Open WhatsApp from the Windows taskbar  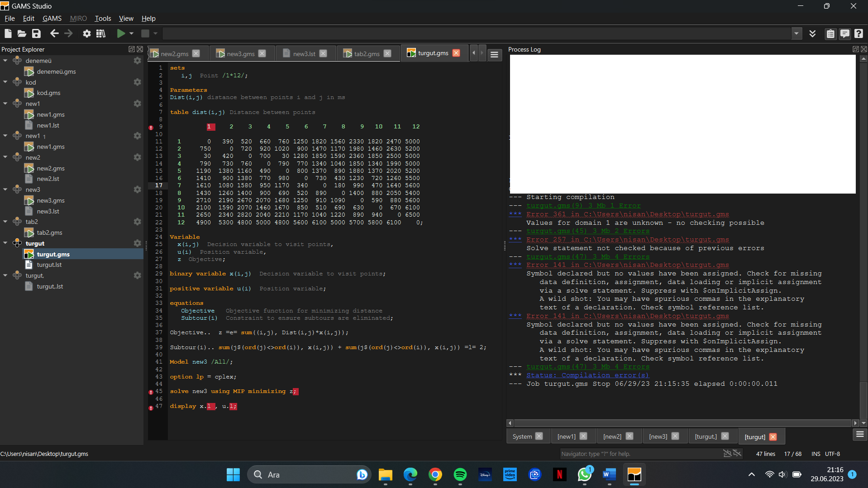(x=584, y=474)
